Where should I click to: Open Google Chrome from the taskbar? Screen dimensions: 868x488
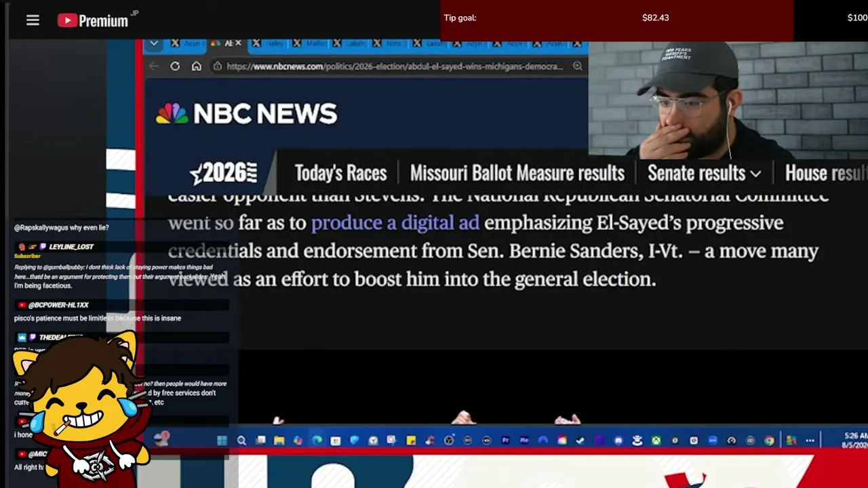(769, 441)
